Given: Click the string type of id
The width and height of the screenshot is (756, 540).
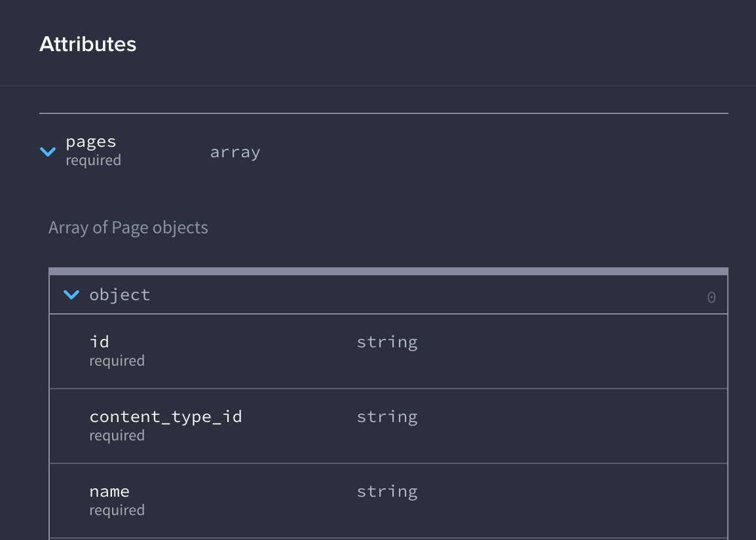Looking at the screenshot, I should point(387,342).
